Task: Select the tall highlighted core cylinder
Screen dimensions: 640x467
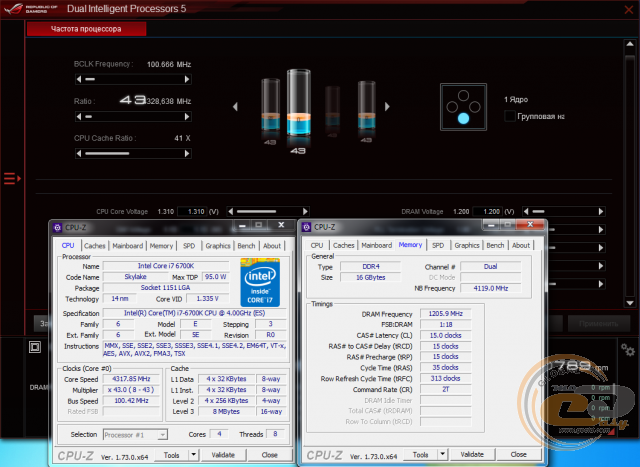Action: [298, 103]
